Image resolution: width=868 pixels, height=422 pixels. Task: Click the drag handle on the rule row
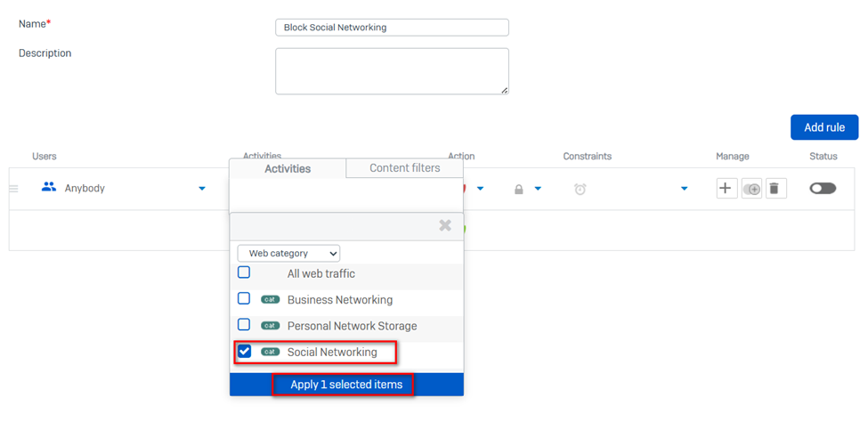tap(13, 189)
